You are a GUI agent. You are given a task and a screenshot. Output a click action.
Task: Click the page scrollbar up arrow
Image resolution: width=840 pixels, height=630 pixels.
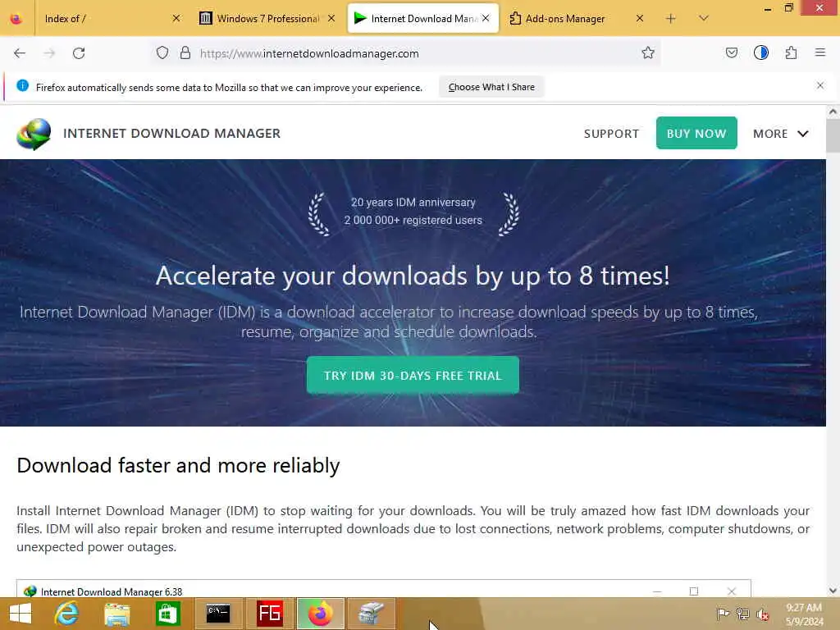833,112
